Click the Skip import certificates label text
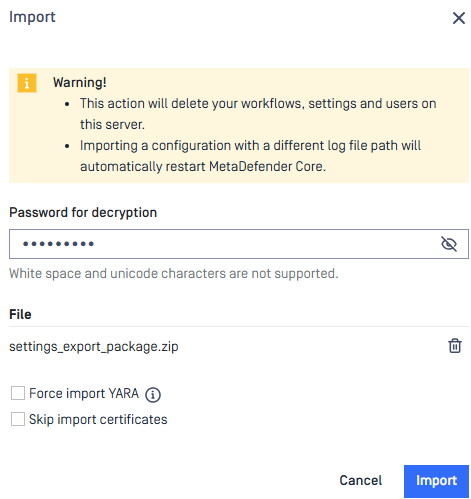Image resolution: width=471 pixels, height=499 pixels. 98,419
